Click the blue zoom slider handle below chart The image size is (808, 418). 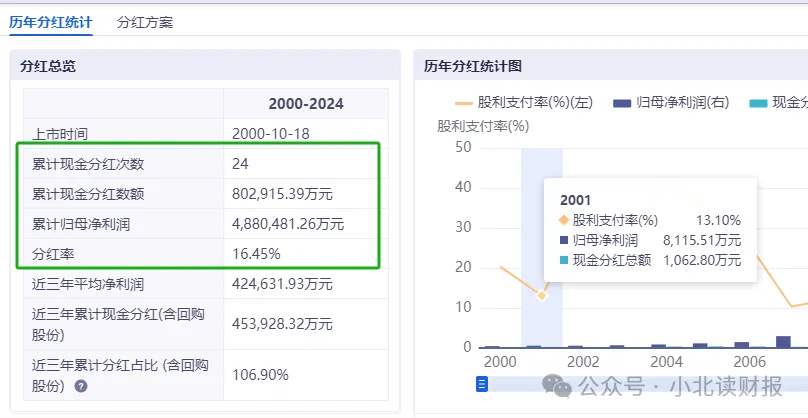481,383
